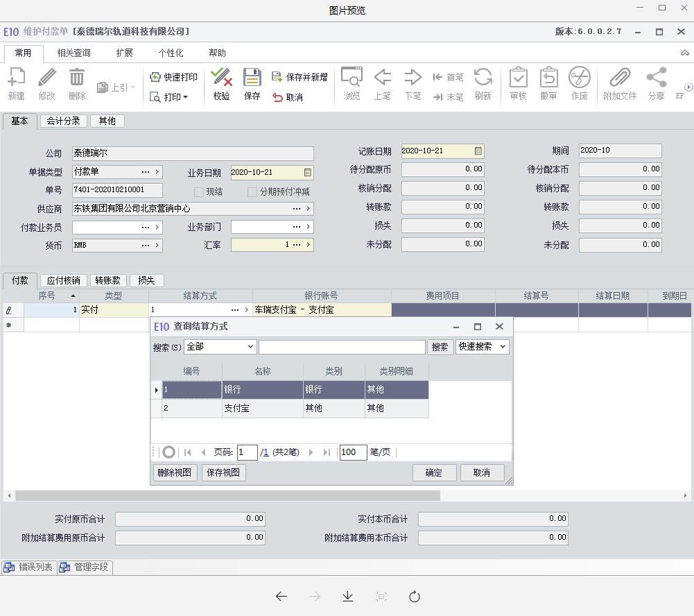The image size is (694, 616).
Task: Collapse the ribbon with the chevron arrow
Action: [685, 53]
